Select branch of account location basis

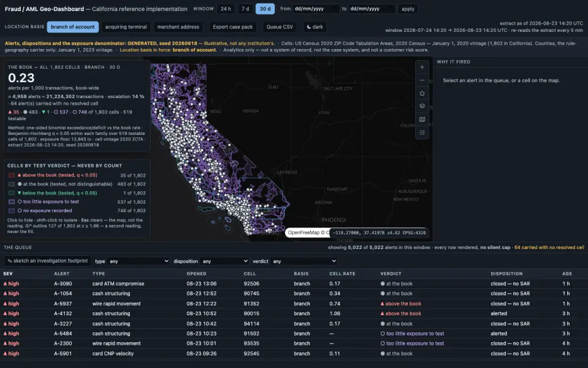click(73, 27)
